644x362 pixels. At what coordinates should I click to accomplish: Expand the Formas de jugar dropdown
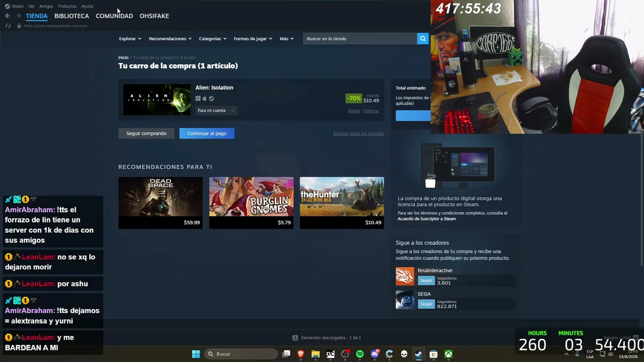click(253, 39)
